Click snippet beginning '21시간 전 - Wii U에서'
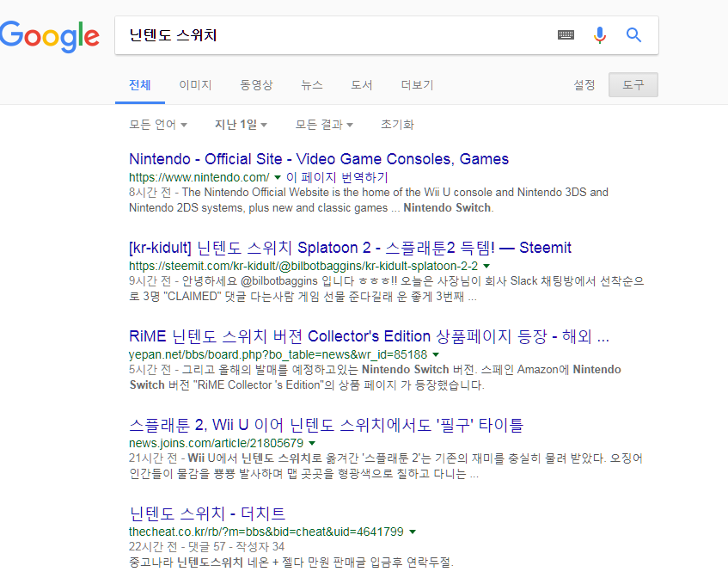Viewport: 728px width, 578px height. coord(386,466)
